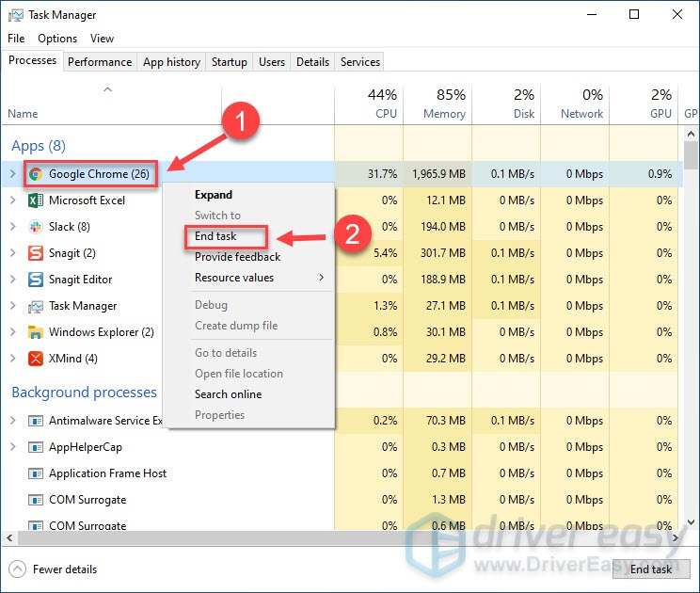Click the Microsoft Excel icon
This screenshot has height=593, width=700.
pos(36,200)
